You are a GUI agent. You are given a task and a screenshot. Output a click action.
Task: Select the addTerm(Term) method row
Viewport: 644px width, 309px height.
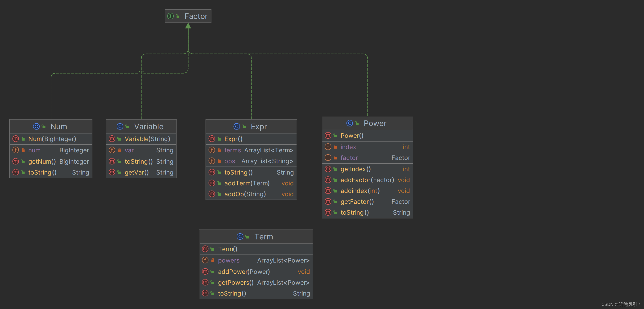click(251, 184)
